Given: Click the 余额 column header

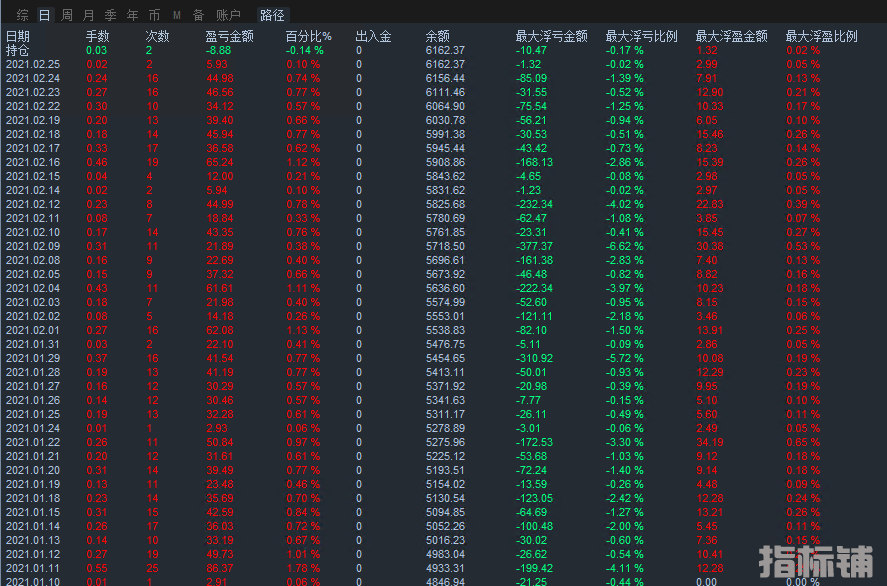Looking at the screenshot, I should [x=437, y=36].
